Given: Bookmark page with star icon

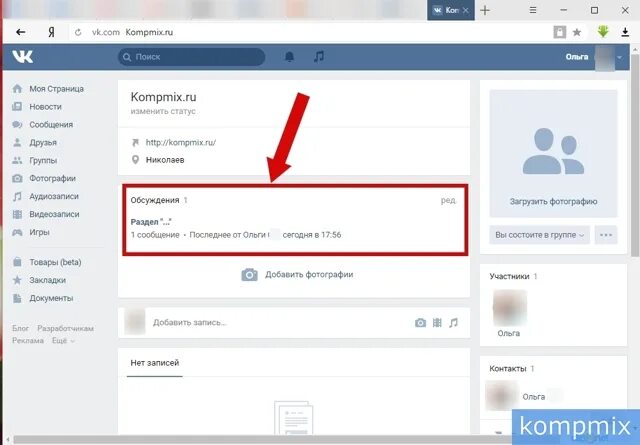Looking at the screenshot, I should [577, 32].
